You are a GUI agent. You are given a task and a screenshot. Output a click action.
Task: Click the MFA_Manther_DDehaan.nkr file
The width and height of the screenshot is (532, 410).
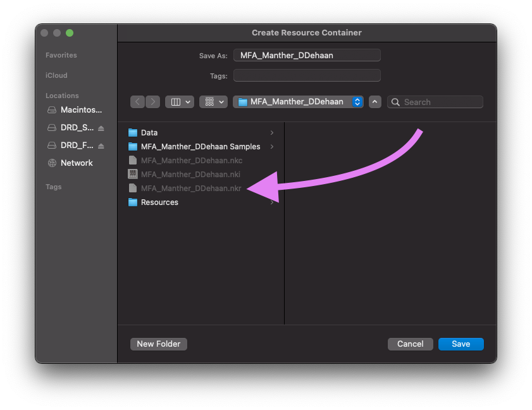click(191, 189)
